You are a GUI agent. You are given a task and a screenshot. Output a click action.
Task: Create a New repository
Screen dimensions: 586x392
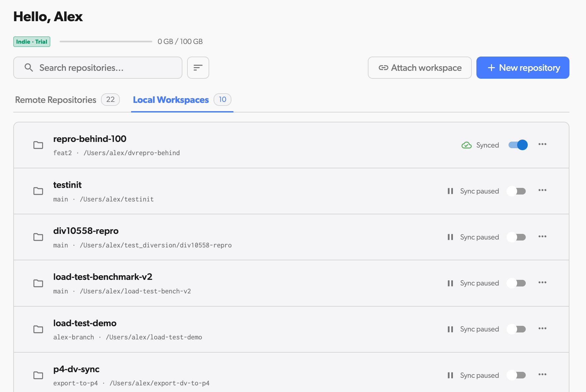[523, 67]
